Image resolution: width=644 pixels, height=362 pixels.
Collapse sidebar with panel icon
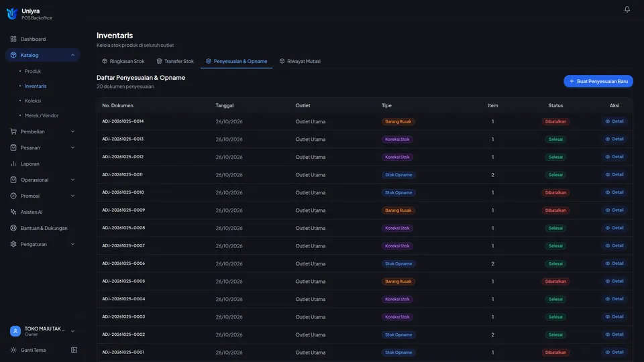point(74,350)
